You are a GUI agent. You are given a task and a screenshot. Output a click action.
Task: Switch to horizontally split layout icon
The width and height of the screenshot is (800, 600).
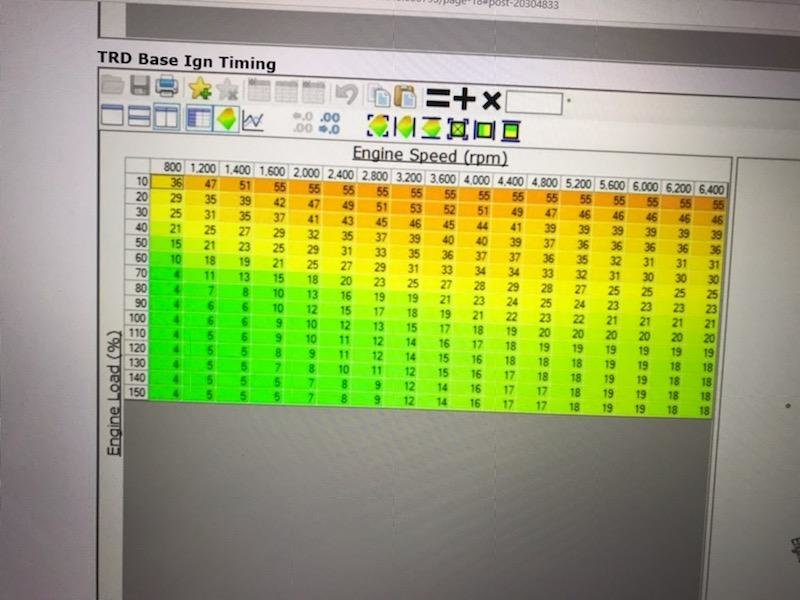click(x=139, y=116)
